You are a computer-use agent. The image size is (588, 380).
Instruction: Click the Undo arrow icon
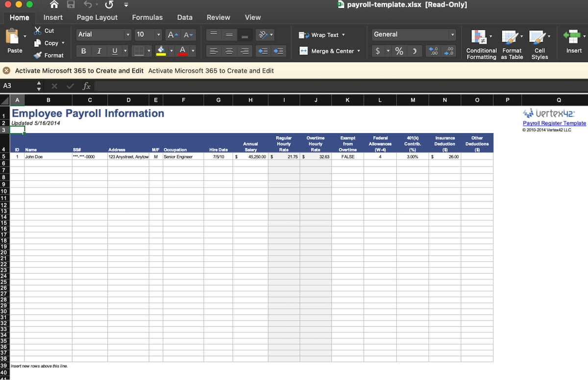tap(88, 5)
